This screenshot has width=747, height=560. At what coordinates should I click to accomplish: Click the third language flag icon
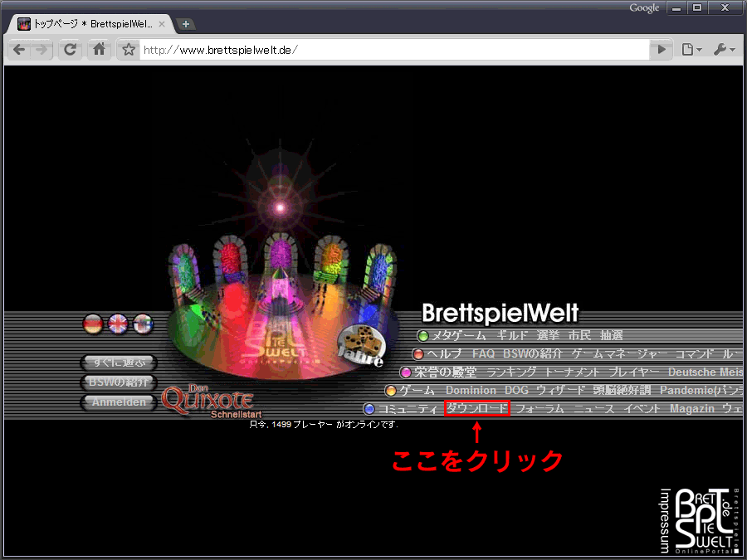tap(143, 324)
